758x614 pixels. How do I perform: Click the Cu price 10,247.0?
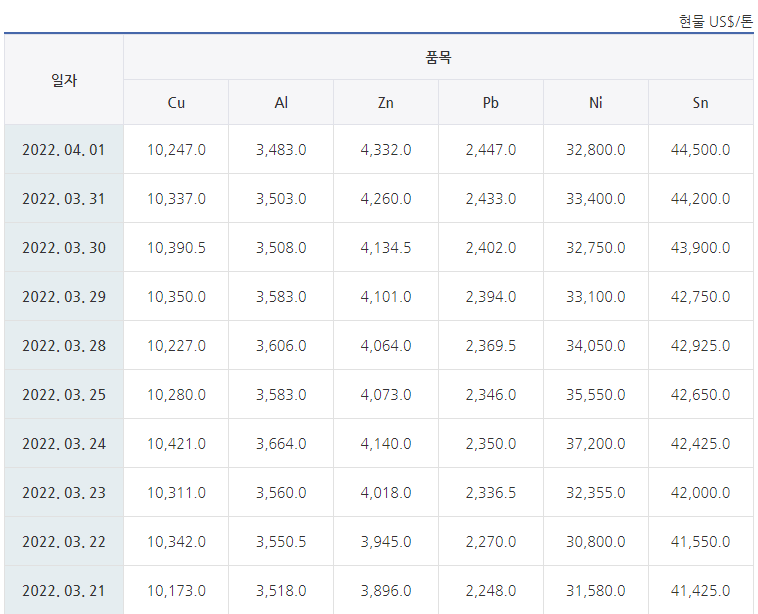coord(176,149)
